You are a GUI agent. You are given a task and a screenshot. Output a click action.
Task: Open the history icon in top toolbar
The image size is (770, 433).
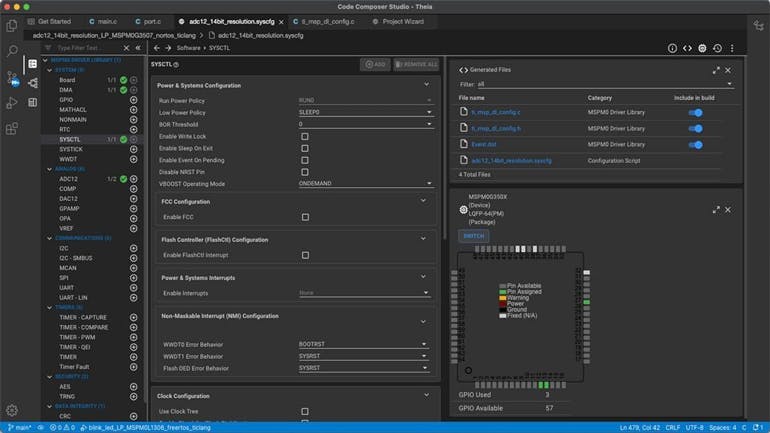tap(717, 48)
